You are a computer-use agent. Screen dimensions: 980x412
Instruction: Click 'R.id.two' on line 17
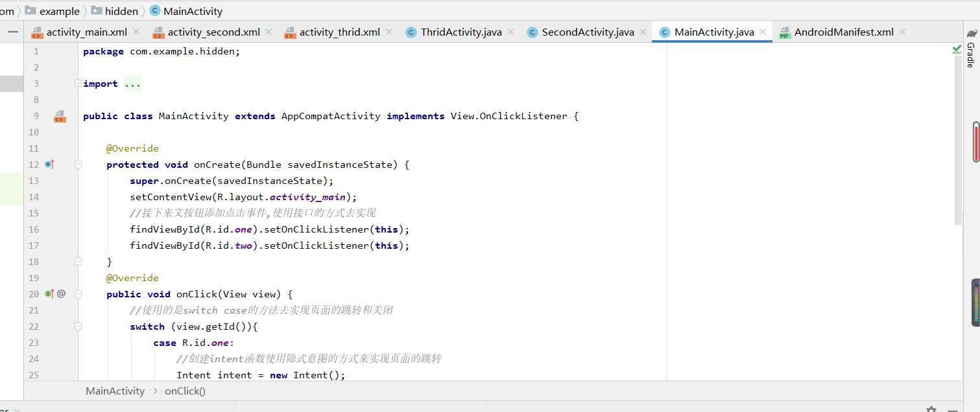[x=228, y=246]
